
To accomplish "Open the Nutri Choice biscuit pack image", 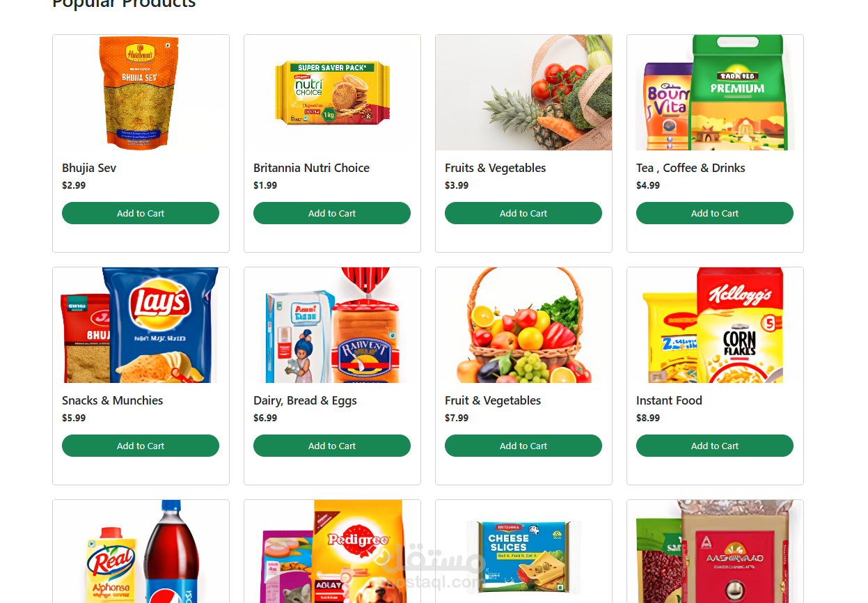I will [332, 93].
